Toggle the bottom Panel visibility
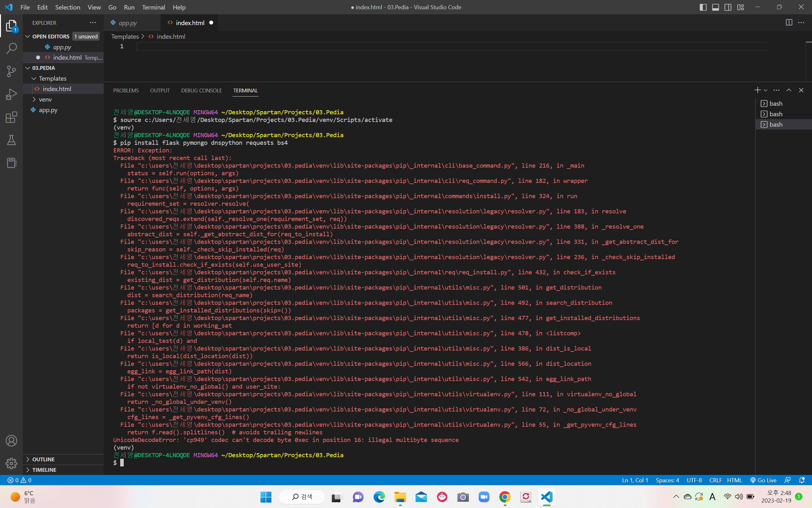Image resolution: width=812 pixels, height=508 pixels. pyautogui.click(x=715, y=7)
